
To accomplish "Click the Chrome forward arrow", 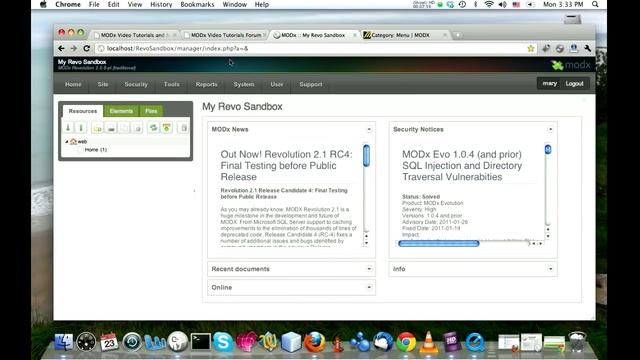I will click(x=73, y=48).
